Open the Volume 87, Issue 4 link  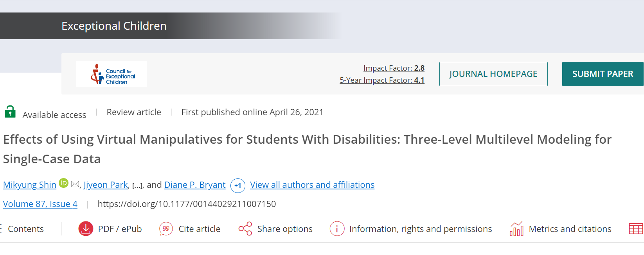[x=40, y=204]
